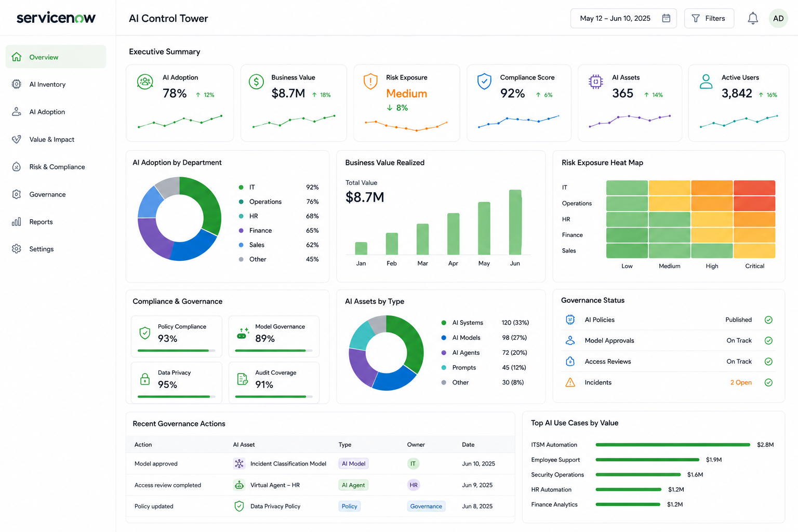Click the AI Policies row icon
798x532 pixels.
(570, 320)
